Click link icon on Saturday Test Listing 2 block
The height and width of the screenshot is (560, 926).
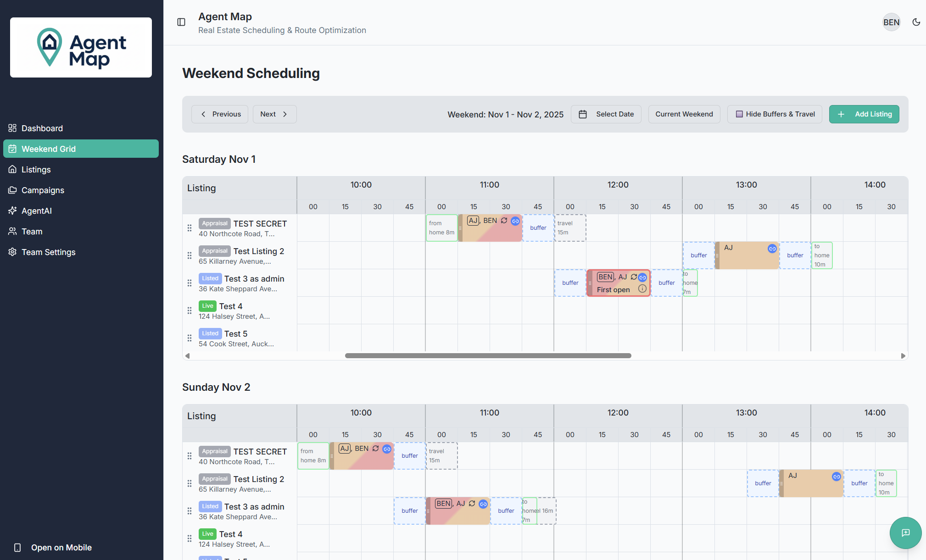click(x=772, y=249)
